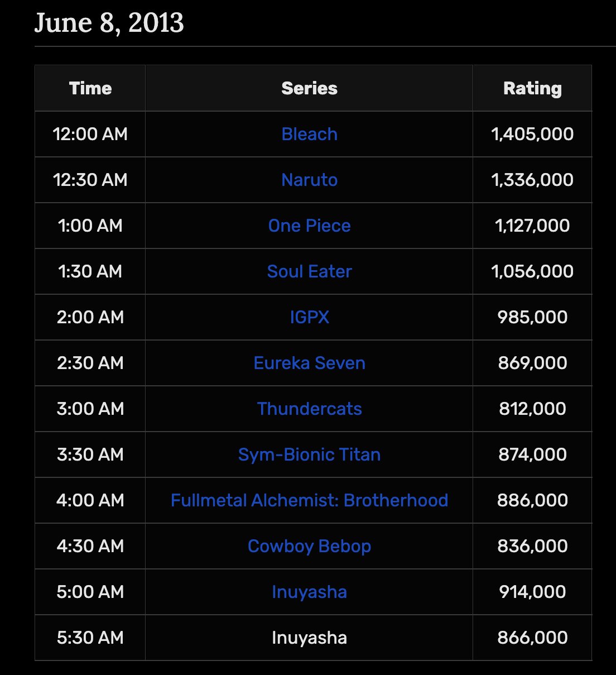Open the Thundercats link
Image resolution: width=616 pixels, height=675 pixels.
click(309, 409)
